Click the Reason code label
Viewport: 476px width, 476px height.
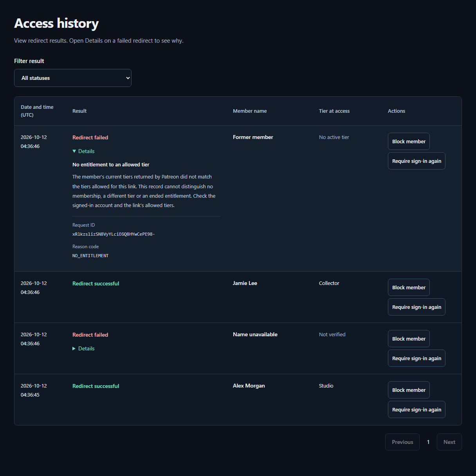86,247
